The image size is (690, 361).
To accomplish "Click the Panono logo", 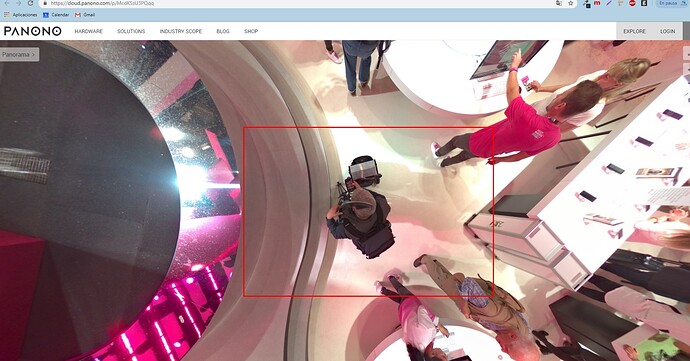I will tap(33, 31).
